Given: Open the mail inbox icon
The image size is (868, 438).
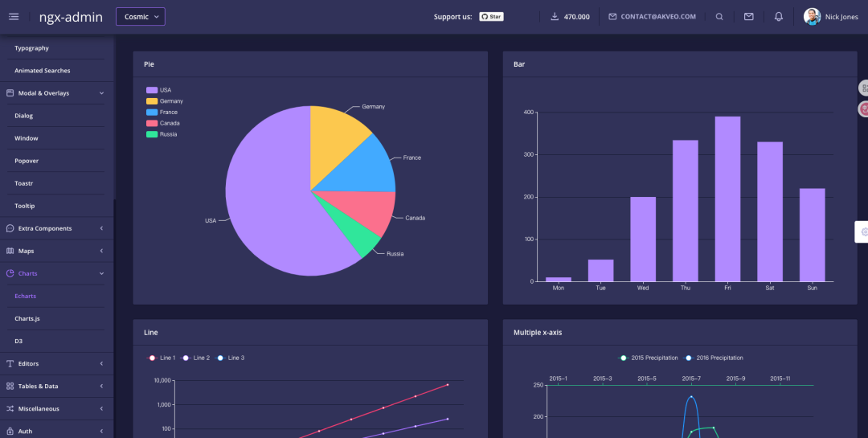Looking at the screenshot, I should click(748, 17).
